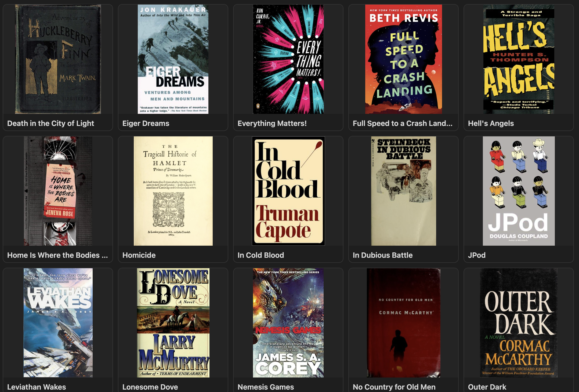
Task: Click the Outer Dark title text
Action: (487, 387)
